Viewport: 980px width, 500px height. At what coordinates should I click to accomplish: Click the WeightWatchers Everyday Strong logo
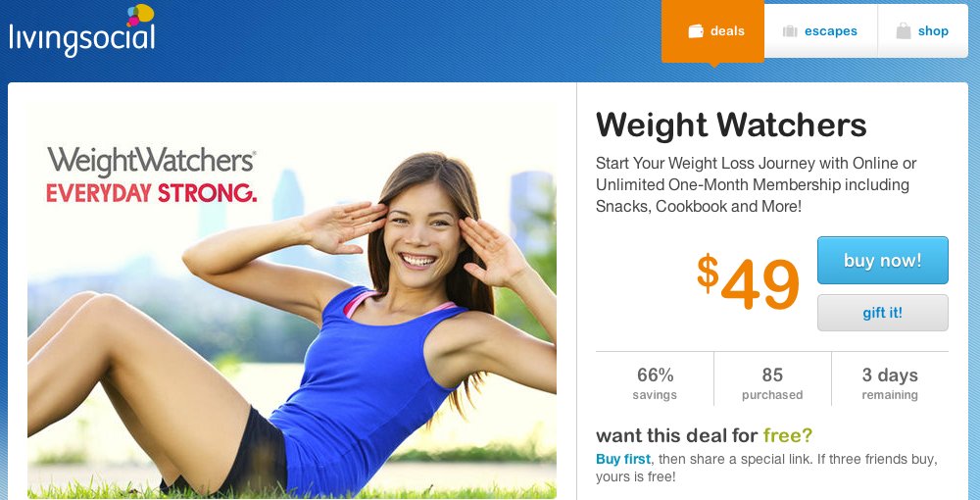(x=151, y=175)
